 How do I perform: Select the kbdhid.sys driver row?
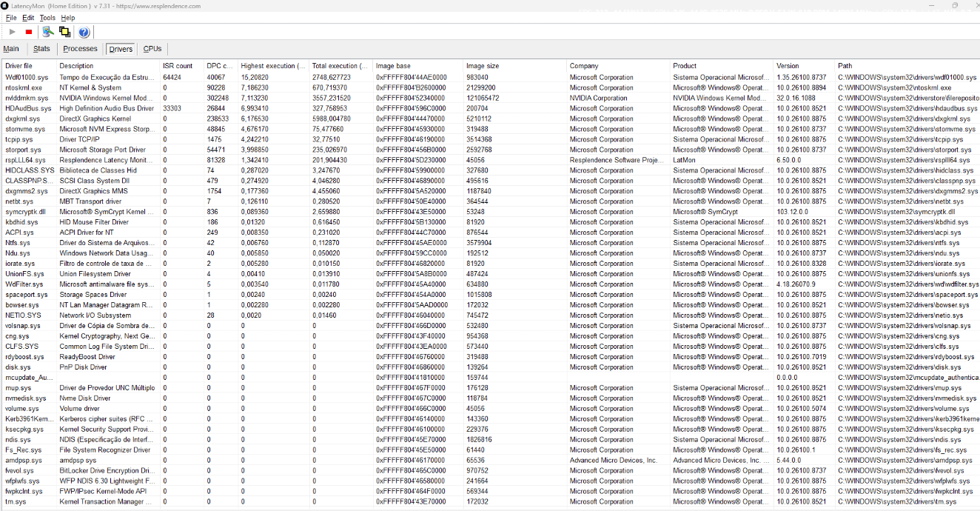click(x=490, y=222)
